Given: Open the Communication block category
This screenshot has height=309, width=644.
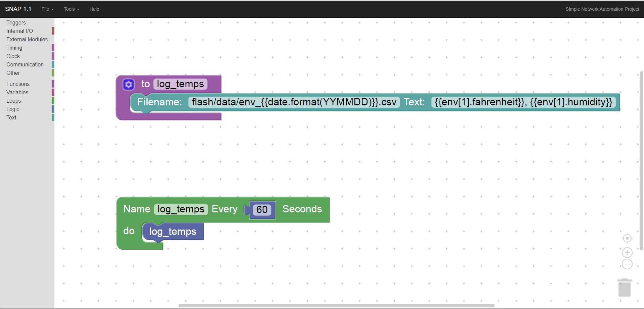Looking at the screenshot, I should [x=27, y=64].
